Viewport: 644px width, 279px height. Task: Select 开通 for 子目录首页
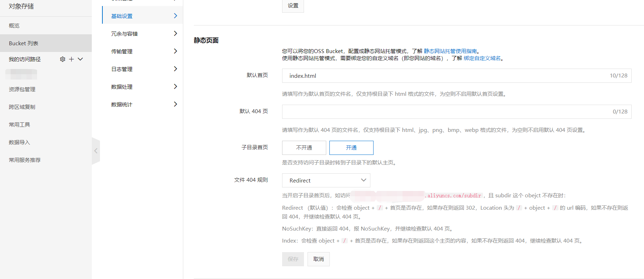click(x=351, y=148)
